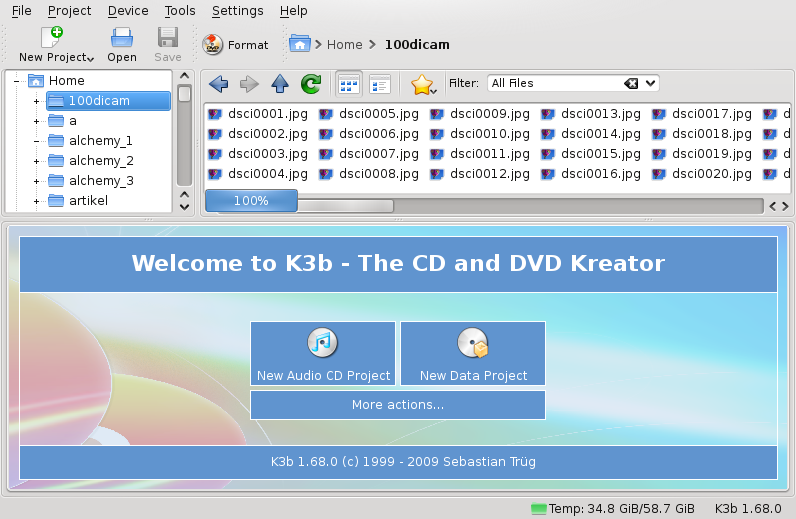This screenshot has height=519, width=796.
Task: Expand the alchemy_2 folder node
Action: [x=37, y=161]
